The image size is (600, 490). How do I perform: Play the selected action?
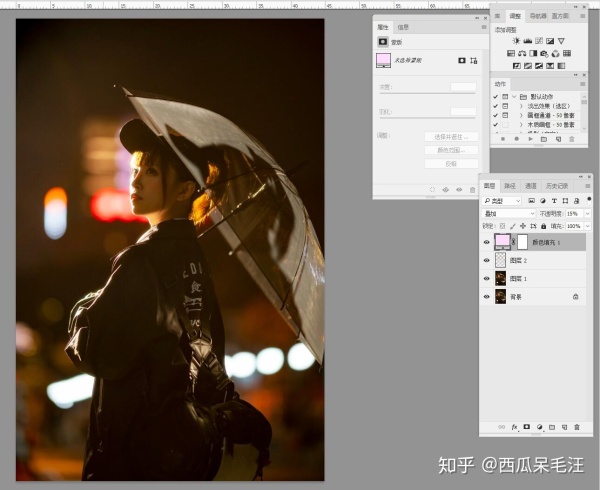[530, 139]
